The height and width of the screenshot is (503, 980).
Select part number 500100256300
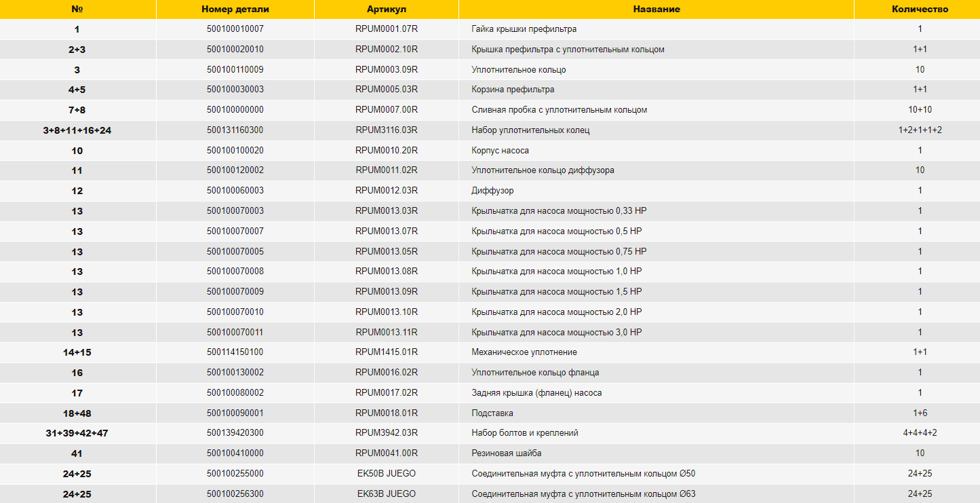click(x=235, y=493)
